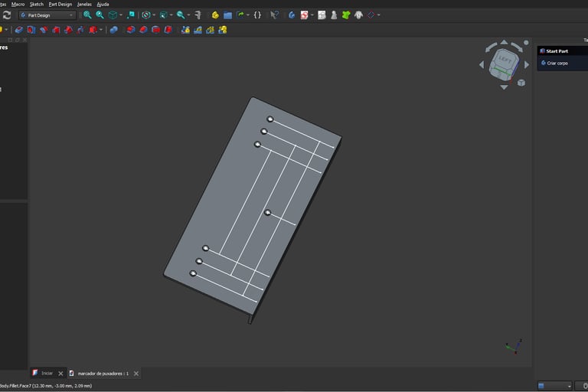588x392 pixels.
Task: Click the navigation cube LEFT face
Action: pyautogui.click(x=504, y=60)
